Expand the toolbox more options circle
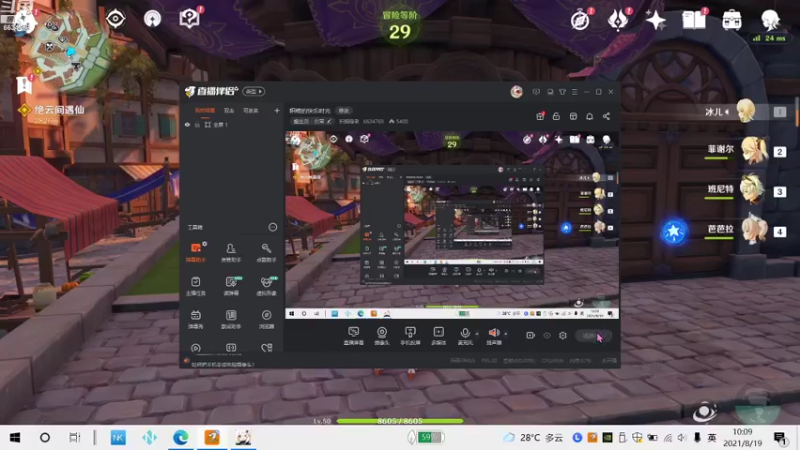 click(273, 227)
